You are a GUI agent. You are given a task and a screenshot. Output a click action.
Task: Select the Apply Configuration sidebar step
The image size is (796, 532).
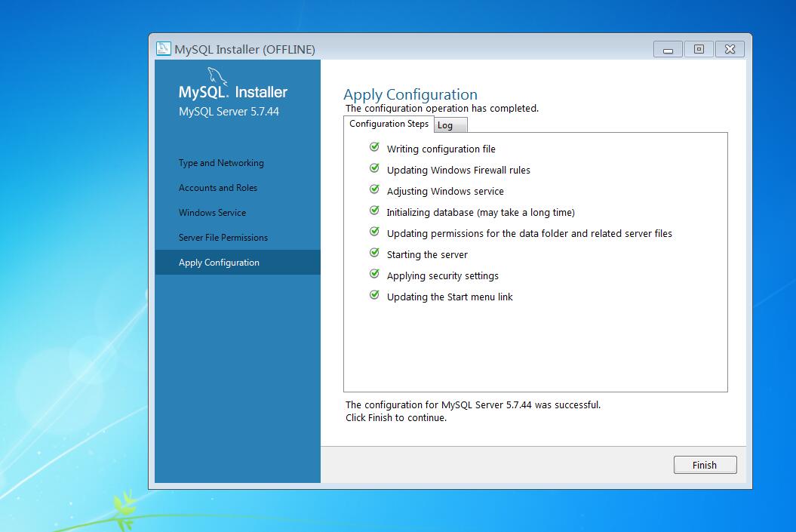(238, 263)
